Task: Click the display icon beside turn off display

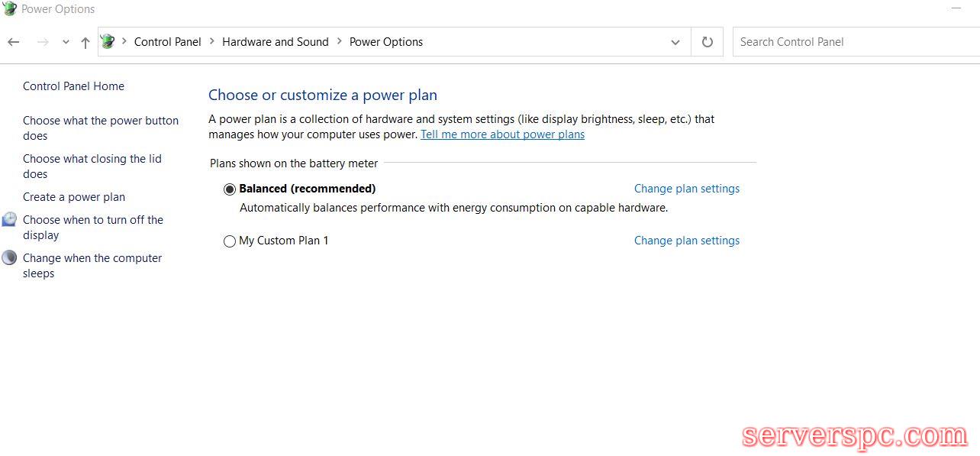Action: (9, 220)
